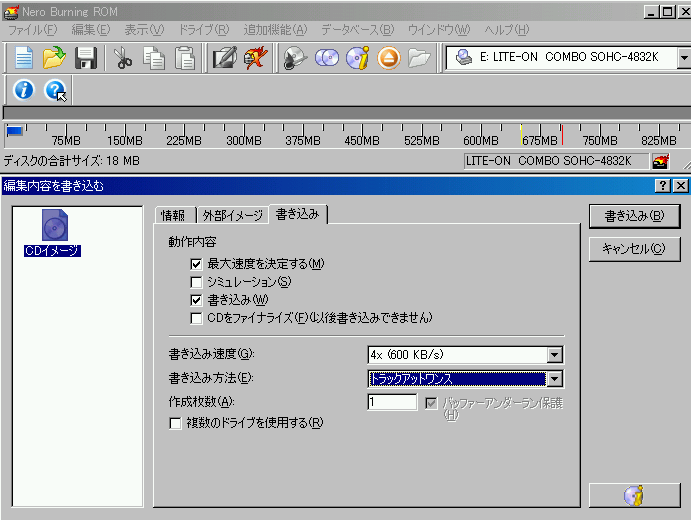Viewport: 691px width, 520px height.
Task: Click the New compilation document icon
Action: click(24, 58)
